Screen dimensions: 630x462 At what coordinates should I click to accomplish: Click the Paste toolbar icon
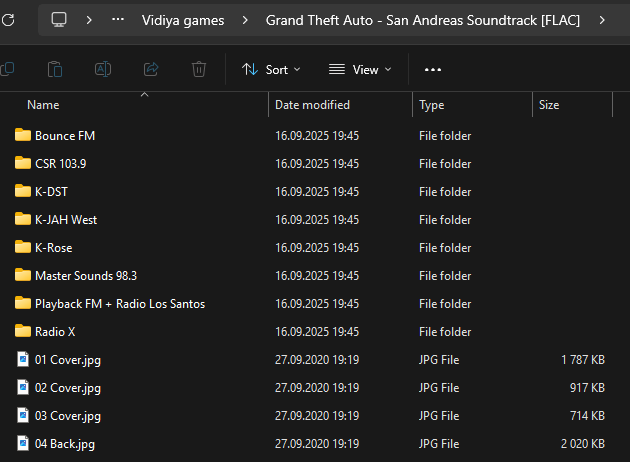coord(55,69)
